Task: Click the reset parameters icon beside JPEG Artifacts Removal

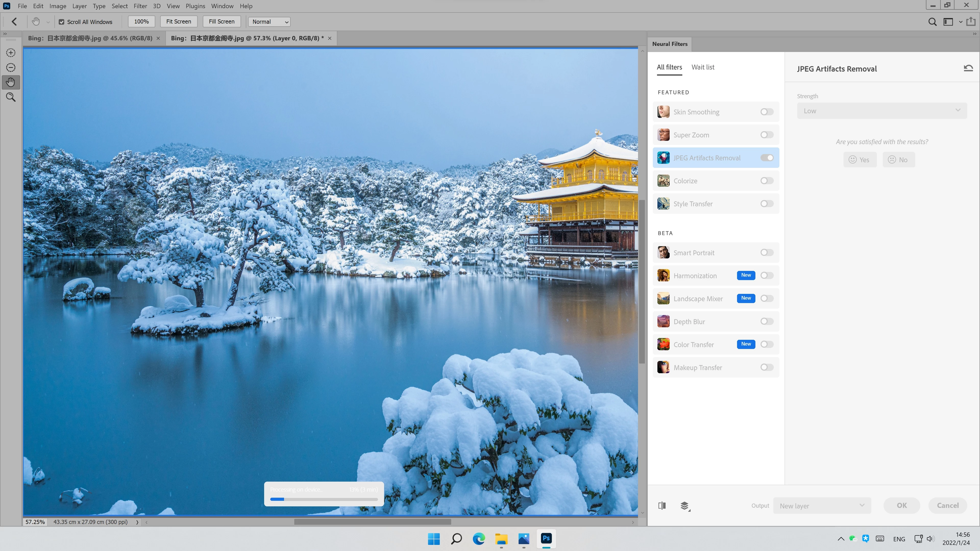Action: (x=968, y=68)
